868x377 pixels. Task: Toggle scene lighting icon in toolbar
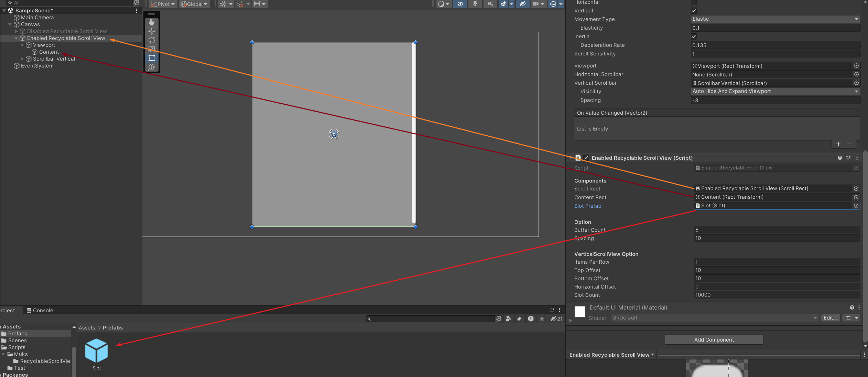coord(475,4)
